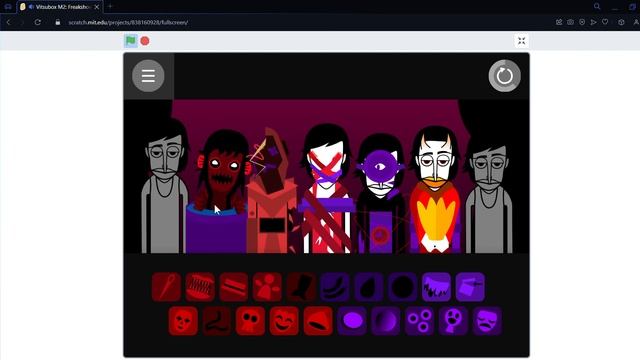This screenshot has height=360, width=640.
Task: Pick the bright purple dripping fringe icon
Action: click(x=436, y=287)
